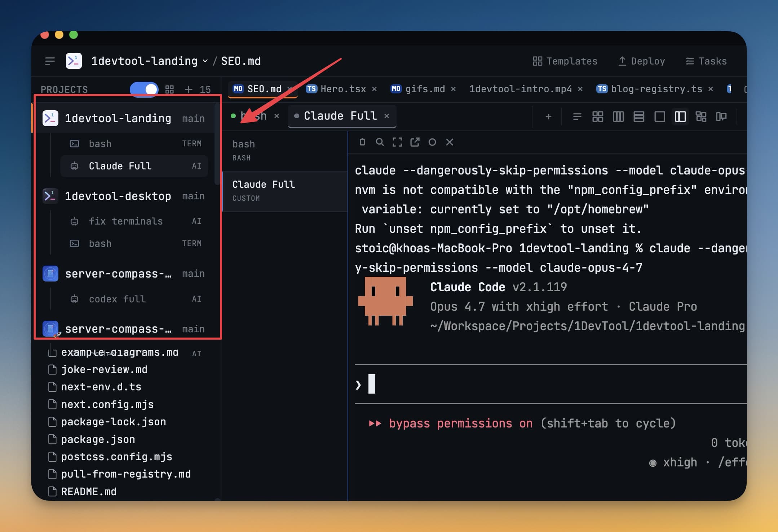Close the bash terminal tab
This screenshot has width=778, height=532.
click(x=277, y=116)
